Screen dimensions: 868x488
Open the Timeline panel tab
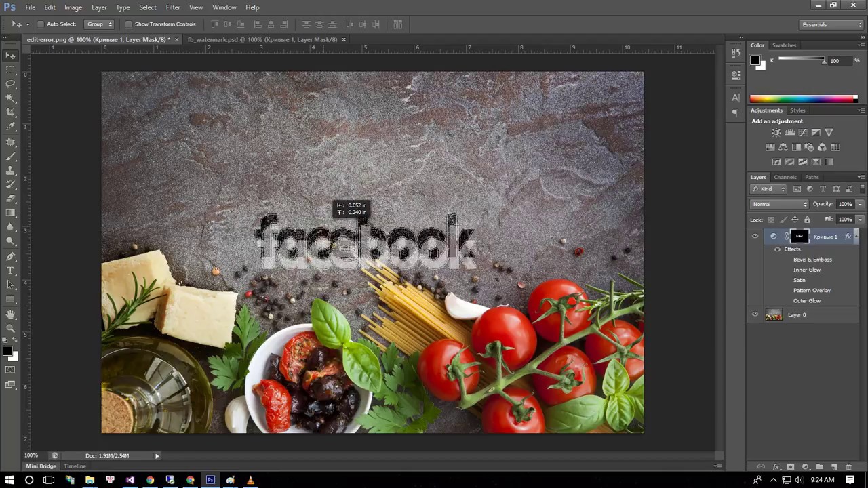point(75,466)
